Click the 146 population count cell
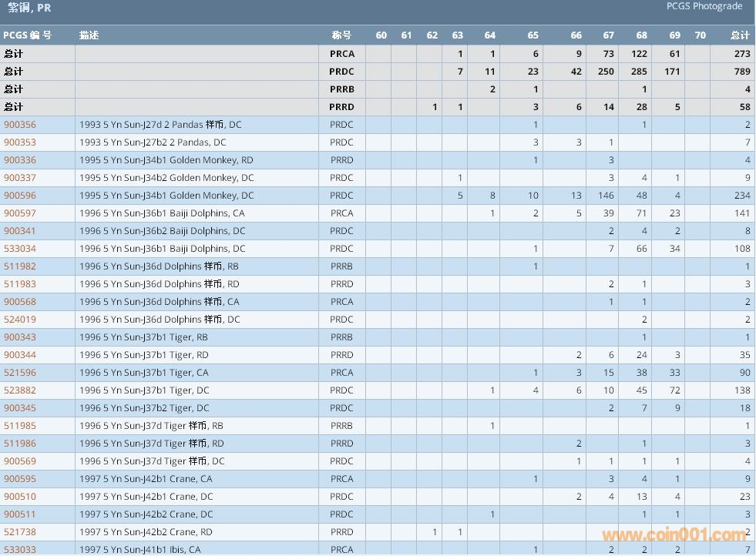This screenshot has height=556, width=756. point(606,196)
